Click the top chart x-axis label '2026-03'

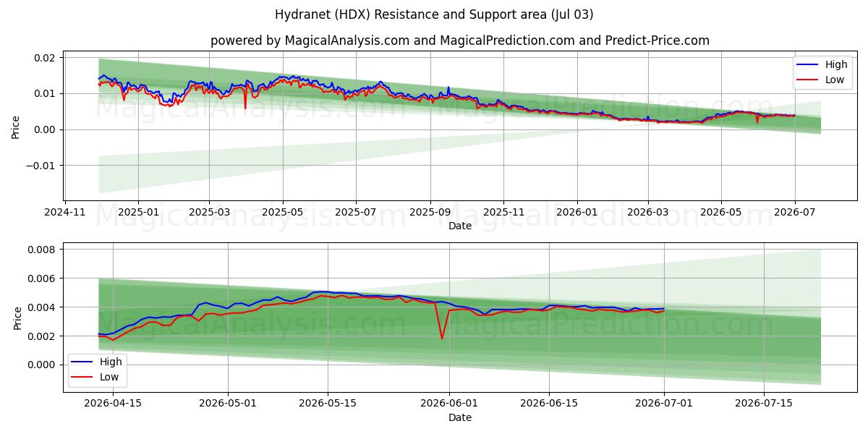pos(647,213)
